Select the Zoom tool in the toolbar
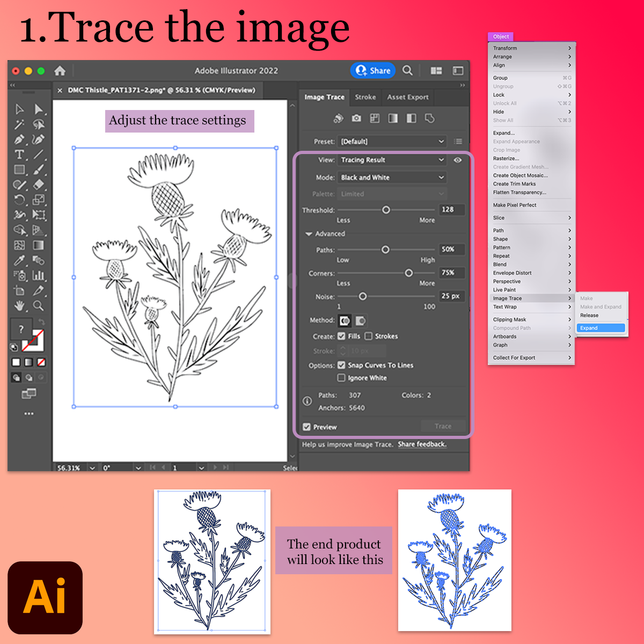644x644 pixels. coord(38,305)
